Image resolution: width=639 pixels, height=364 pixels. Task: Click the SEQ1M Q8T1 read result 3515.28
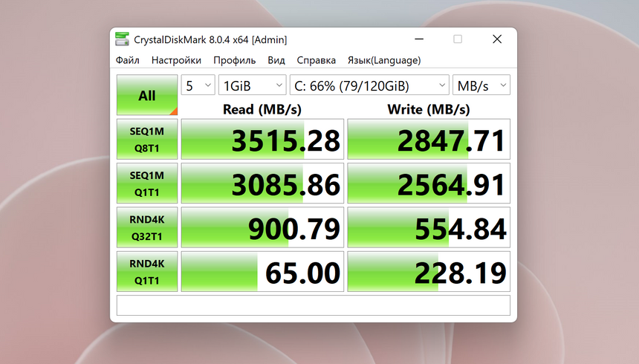pyautogui.click(x=262, y=140)
